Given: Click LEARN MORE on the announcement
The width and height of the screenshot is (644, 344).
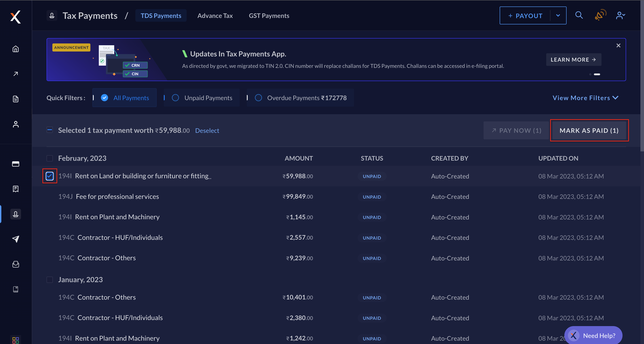Looking at the screenshot, I should [x=574, y=60].
